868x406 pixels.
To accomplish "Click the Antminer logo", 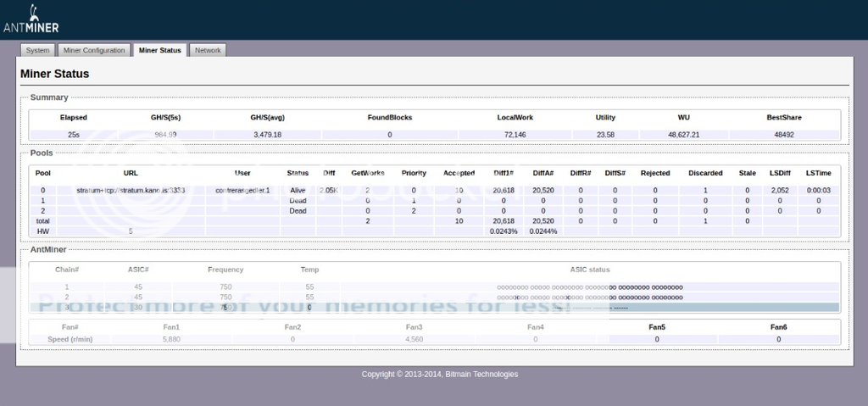I will (x=31, y=19).
